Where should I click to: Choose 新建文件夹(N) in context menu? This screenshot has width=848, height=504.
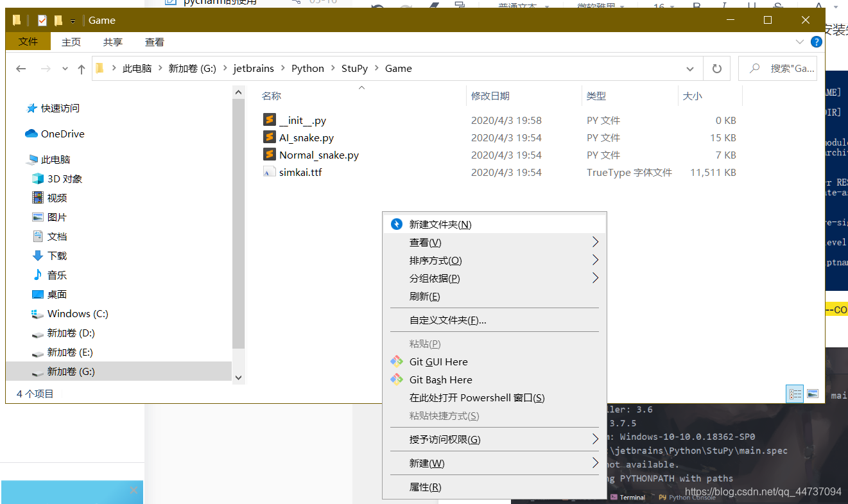pos(494,224)
